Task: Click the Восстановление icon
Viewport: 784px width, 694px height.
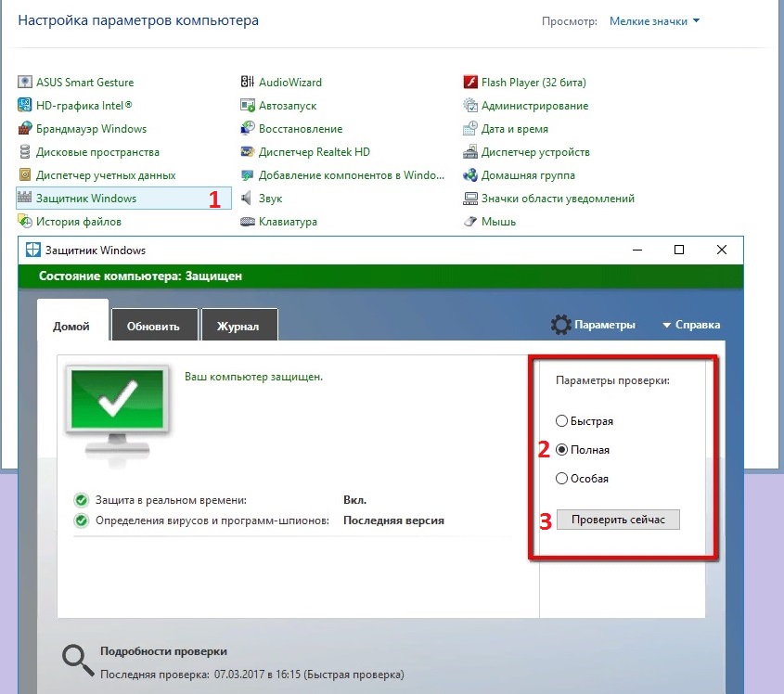Action: point(248,128)
